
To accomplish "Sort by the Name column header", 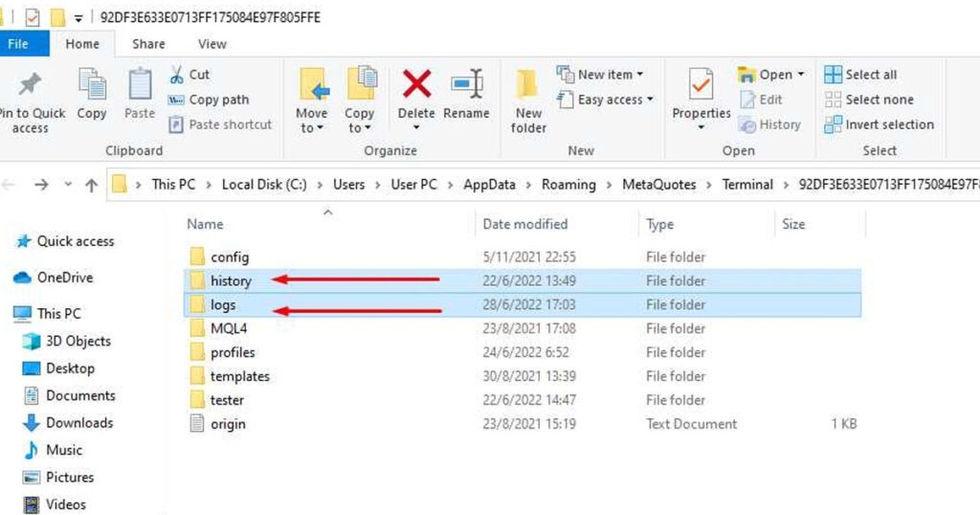I will click(x=205, y=224).
